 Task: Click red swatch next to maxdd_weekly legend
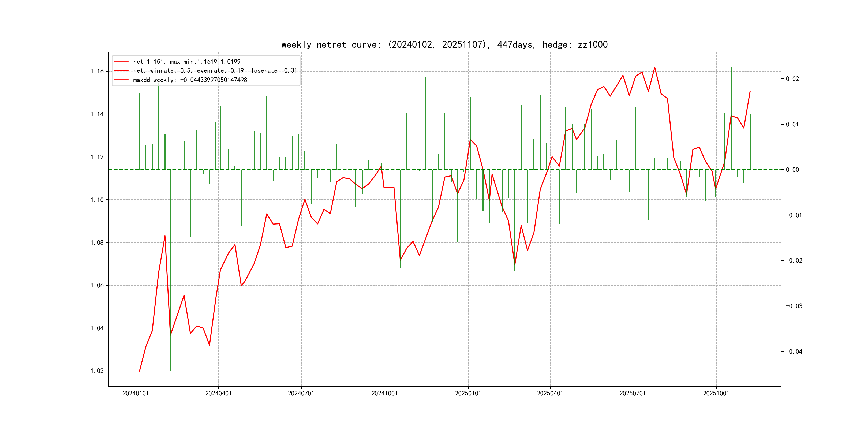pyautogui.click(x=121, y=80)
